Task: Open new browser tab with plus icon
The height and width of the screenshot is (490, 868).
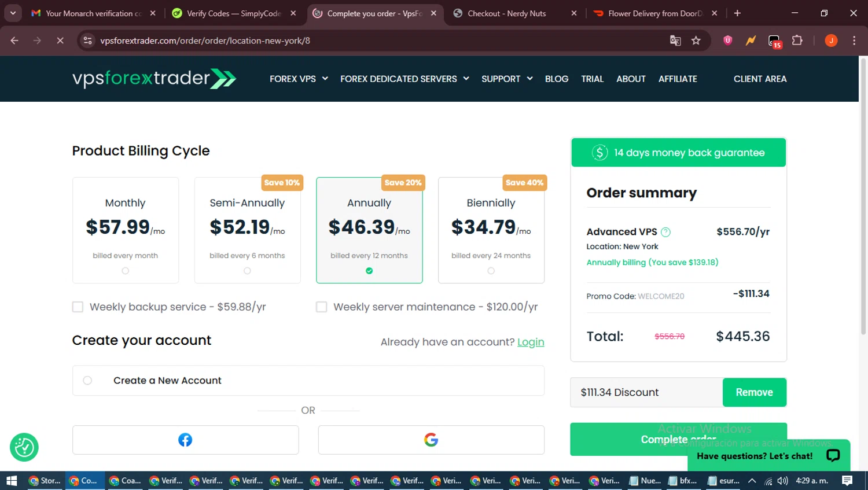Action: 737,13
